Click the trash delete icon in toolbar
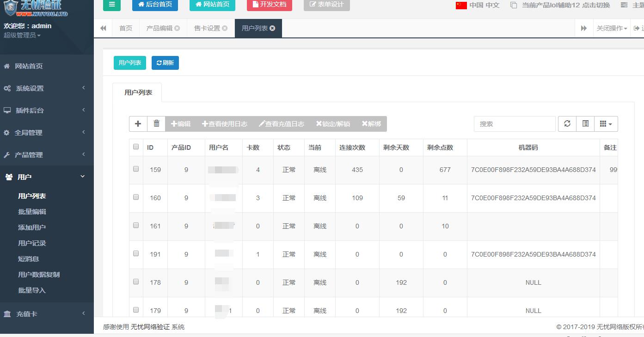Image resolution: width=644 pixels, height=337 pixels. (156, 123)
